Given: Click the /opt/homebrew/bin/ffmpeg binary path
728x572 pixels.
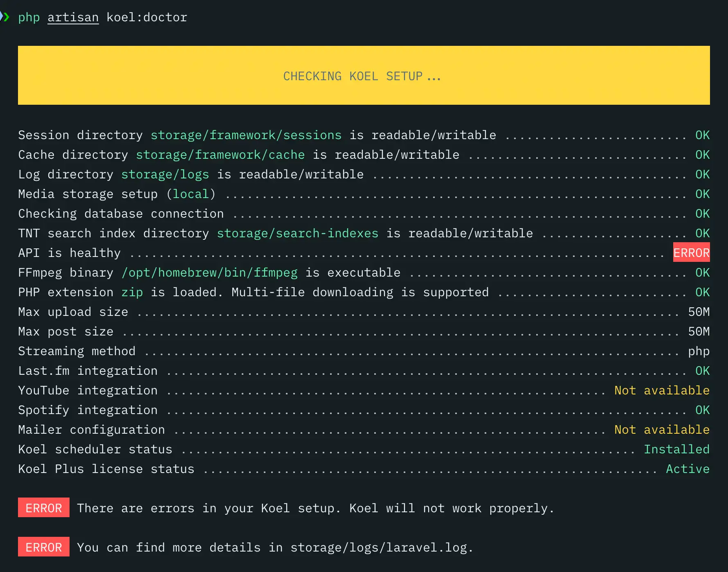Looking at the screenshot, I should (209, 272).
